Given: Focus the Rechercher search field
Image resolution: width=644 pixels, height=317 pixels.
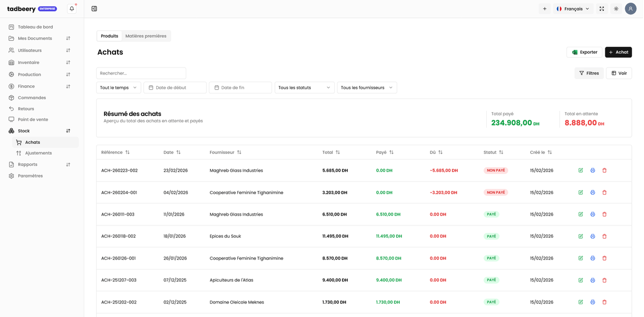Looking at the screenshot, I should (x=141, y=73).
